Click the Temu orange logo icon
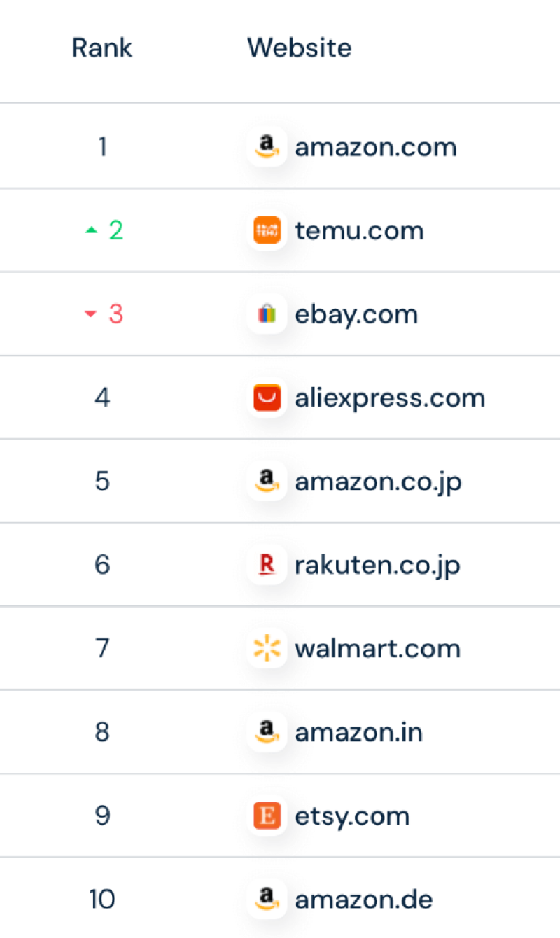560x938 pixels. click(267, 230)
